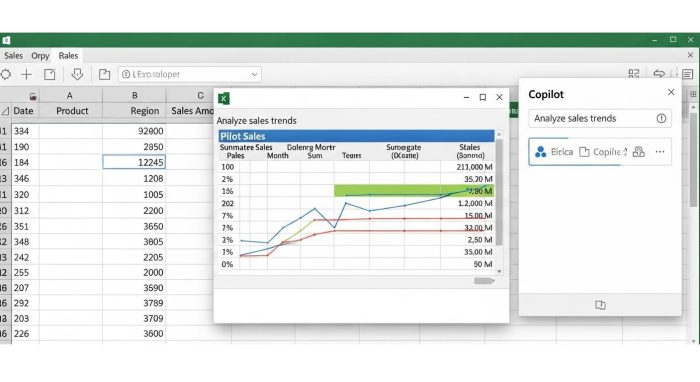This screenshot has height=382, width=700.
Task: Close the Analyze sales trends dialog
Action: point(500,97)
